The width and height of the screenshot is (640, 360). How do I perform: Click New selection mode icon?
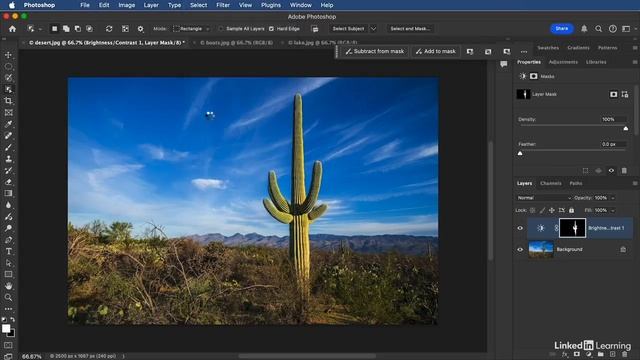pyautogui.click(x=54, y=29)
